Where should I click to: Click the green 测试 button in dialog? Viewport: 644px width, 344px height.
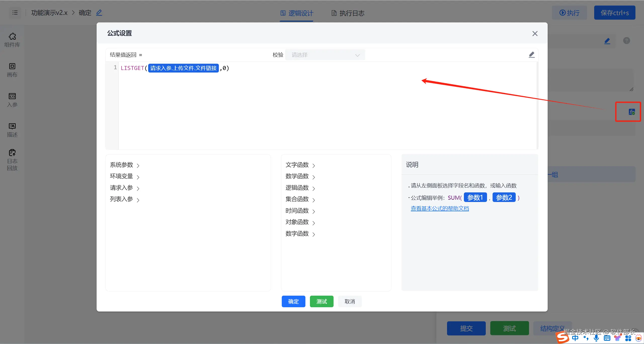pyautogui.click(x=321, y=301)
